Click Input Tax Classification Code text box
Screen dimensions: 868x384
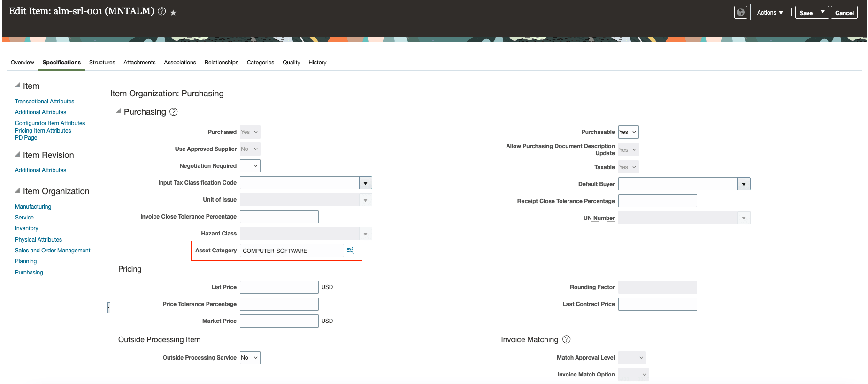pos(300,183)
